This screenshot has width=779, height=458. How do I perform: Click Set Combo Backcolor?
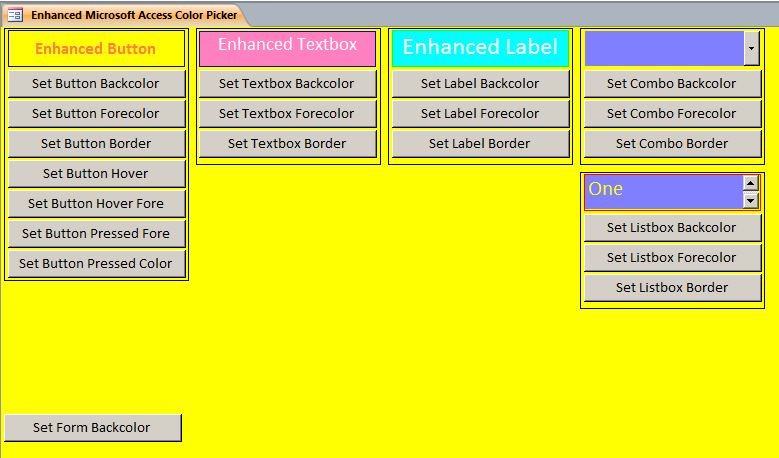[673, 83]
